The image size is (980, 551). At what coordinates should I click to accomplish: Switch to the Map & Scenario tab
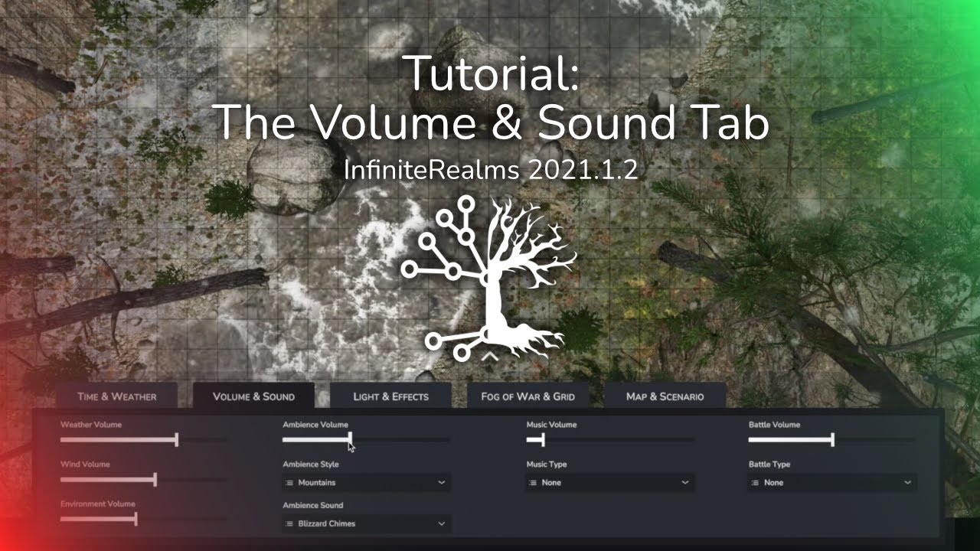coord(665,396)
